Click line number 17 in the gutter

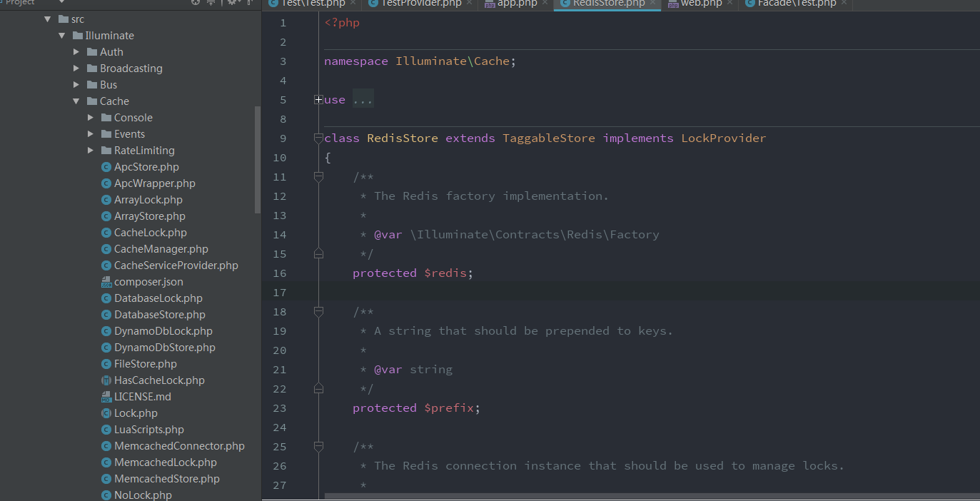click(280, 293)
